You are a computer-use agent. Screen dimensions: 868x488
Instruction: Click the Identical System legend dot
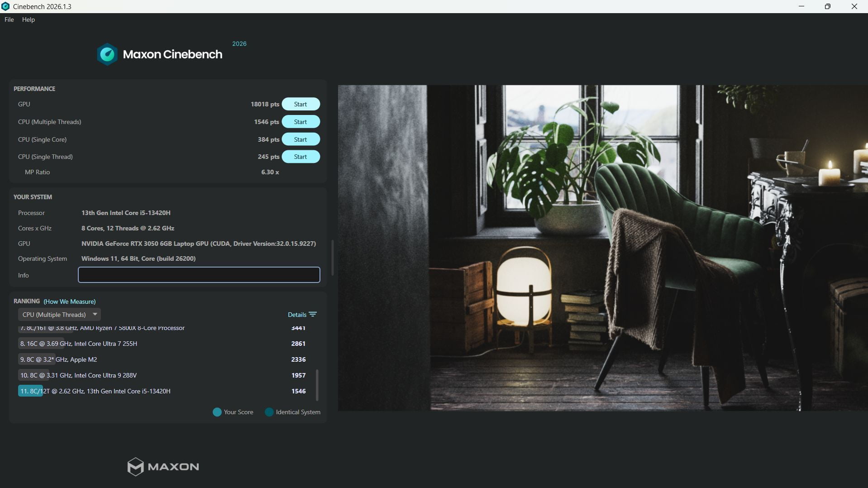(x=269, y=412)
